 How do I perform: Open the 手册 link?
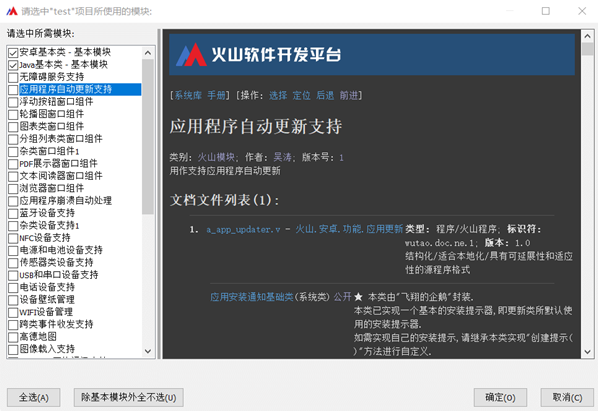pyautogui.click(x=217, y=95)
